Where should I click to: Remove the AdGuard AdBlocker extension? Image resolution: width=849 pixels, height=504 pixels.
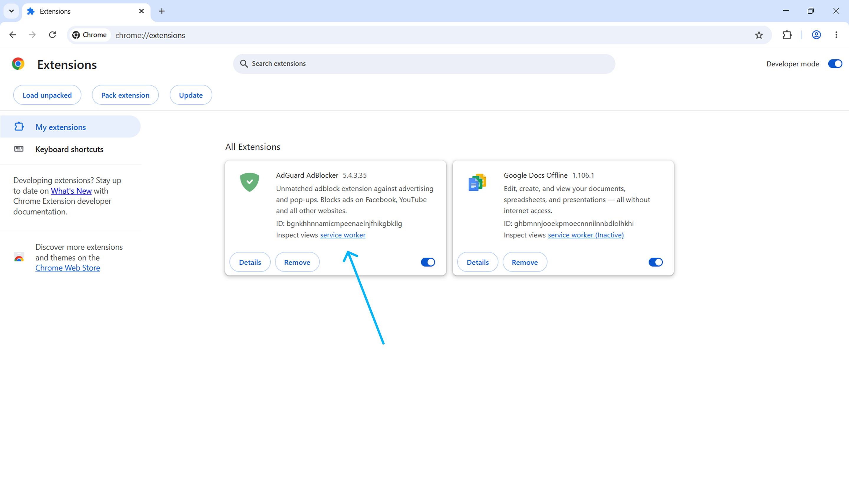pos(297,262)
